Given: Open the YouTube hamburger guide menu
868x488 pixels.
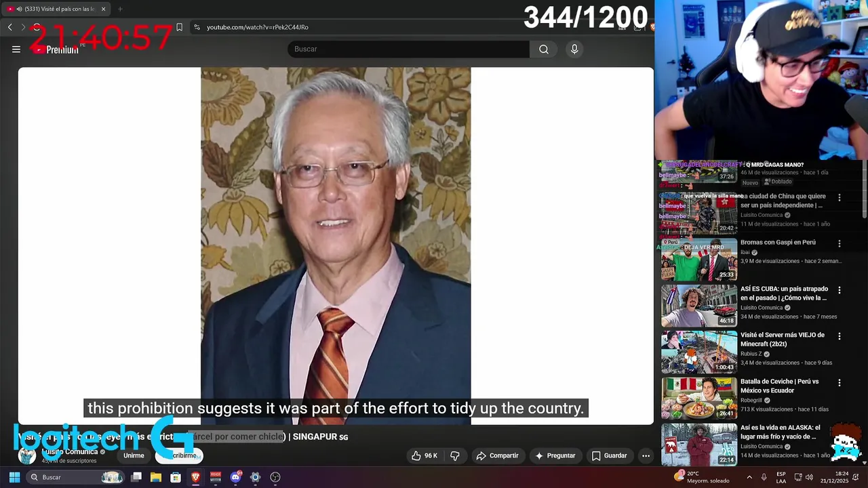Looking at the screenshot, I should point(16,49).
